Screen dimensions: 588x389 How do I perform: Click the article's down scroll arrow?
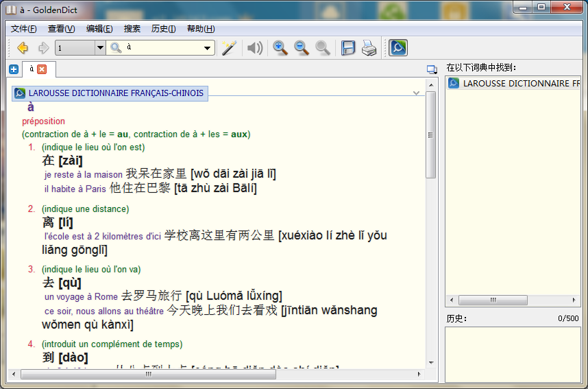coord(431,363)
